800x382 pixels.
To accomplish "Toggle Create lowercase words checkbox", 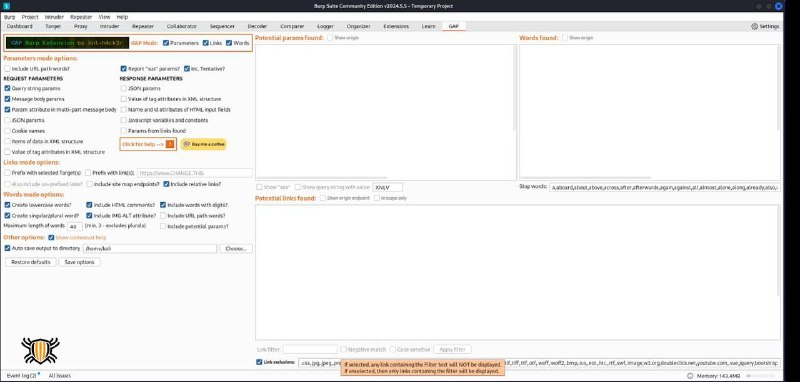I will (x=7, y=205).
